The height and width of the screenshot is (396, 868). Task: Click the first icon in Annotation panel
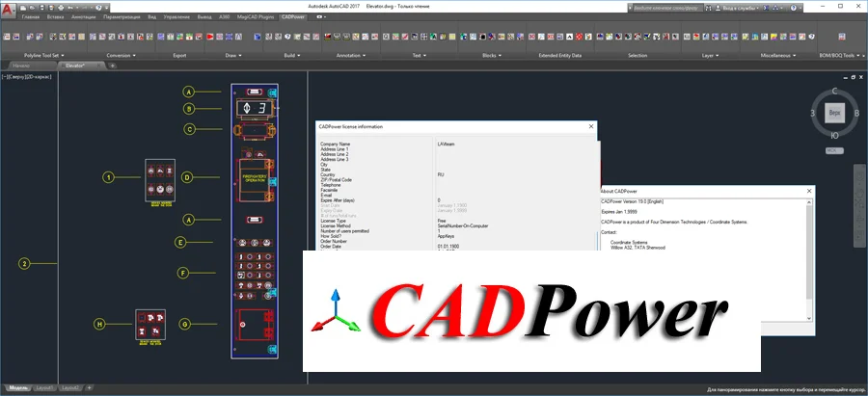pos(327,37)
